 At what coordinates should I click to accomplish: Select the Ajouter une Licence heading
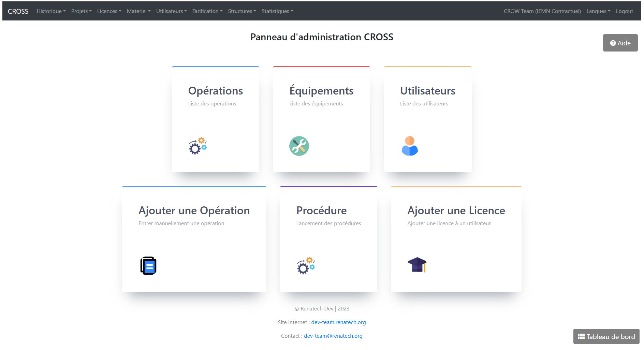pyautogui.click(x=456, y=210)
